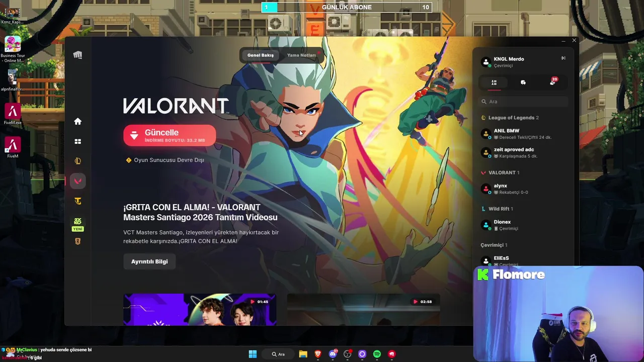Select friend name ANIL BMW
The image size is (644, 362).
507,131
